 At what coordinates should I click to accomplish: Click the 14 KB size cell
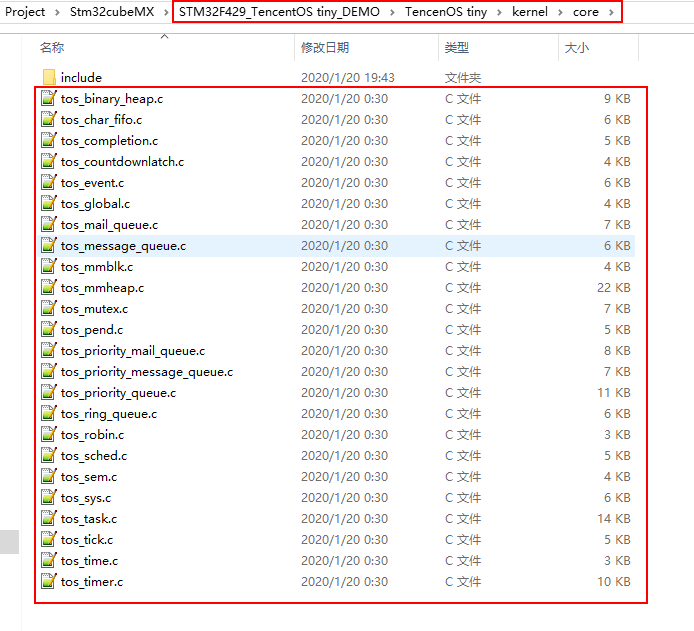tap(613, 519)
